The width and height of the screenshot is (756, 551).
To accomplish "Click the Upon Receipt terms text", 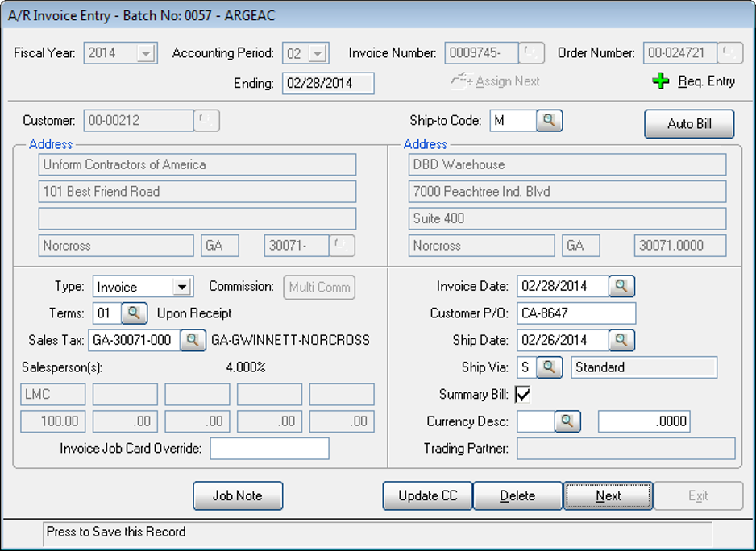I will pos(194,314).
